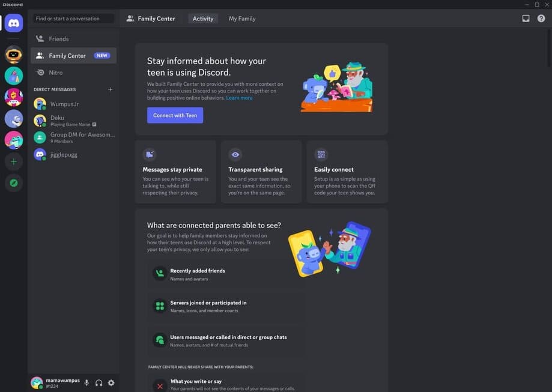Open the Help question mark icon

[541, 19]
